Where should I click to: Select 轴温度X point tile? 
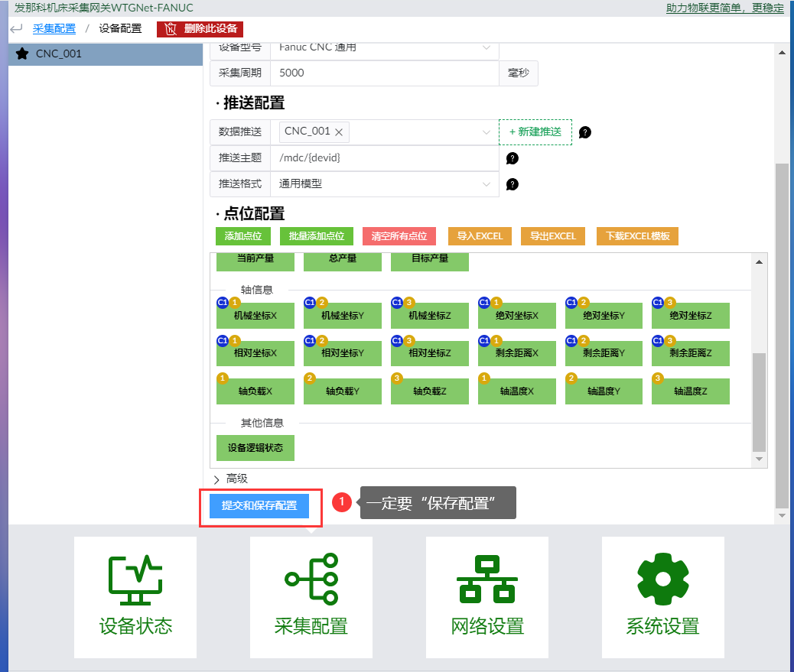click(517, 391)
